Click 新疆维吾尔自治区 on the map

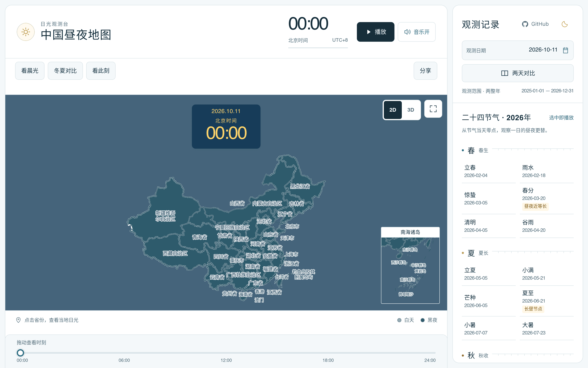(x=165, y=216)
